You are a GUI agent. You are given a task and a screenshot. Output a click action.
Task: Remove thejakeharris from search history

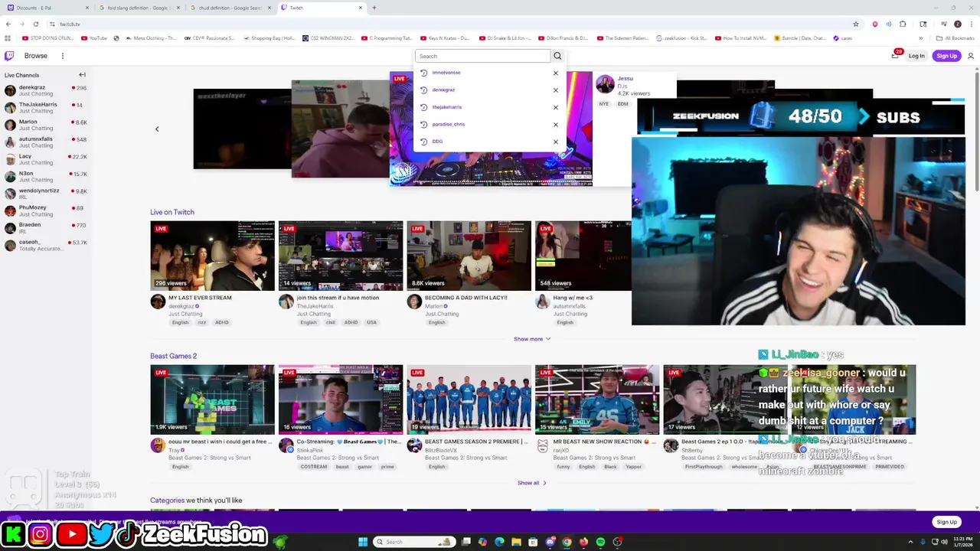pos(556,107)
